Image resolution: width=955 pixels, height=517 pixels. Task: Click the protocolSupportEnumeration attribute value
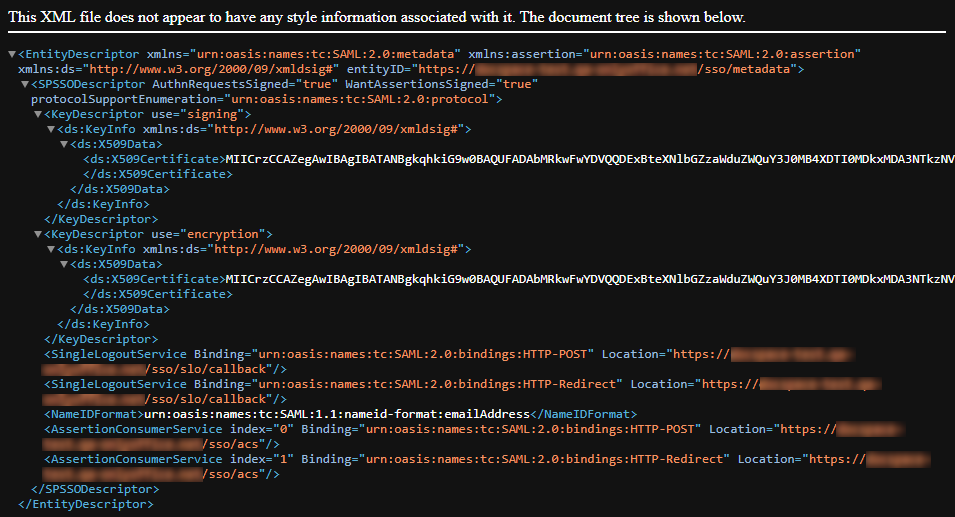pos(360,99)
